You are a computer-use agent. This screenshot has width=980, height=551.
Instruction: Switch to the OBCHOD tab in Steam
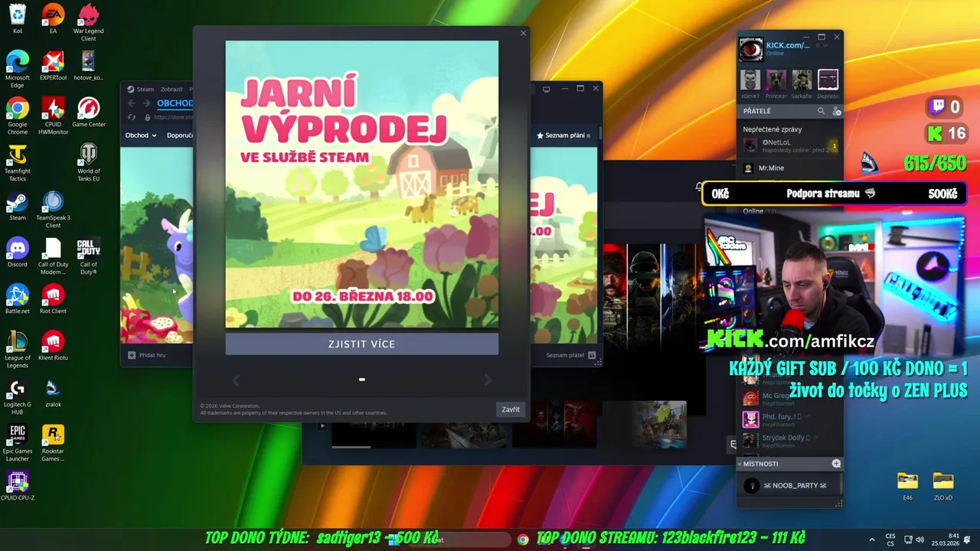[x=175, y=103]
